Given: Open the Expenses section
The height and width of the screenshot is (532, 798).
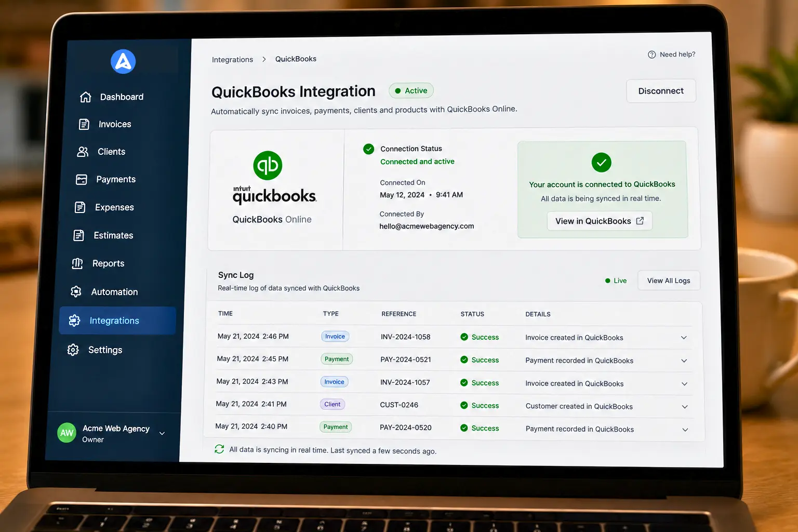Looking at the screenshot, I should 114,207.
